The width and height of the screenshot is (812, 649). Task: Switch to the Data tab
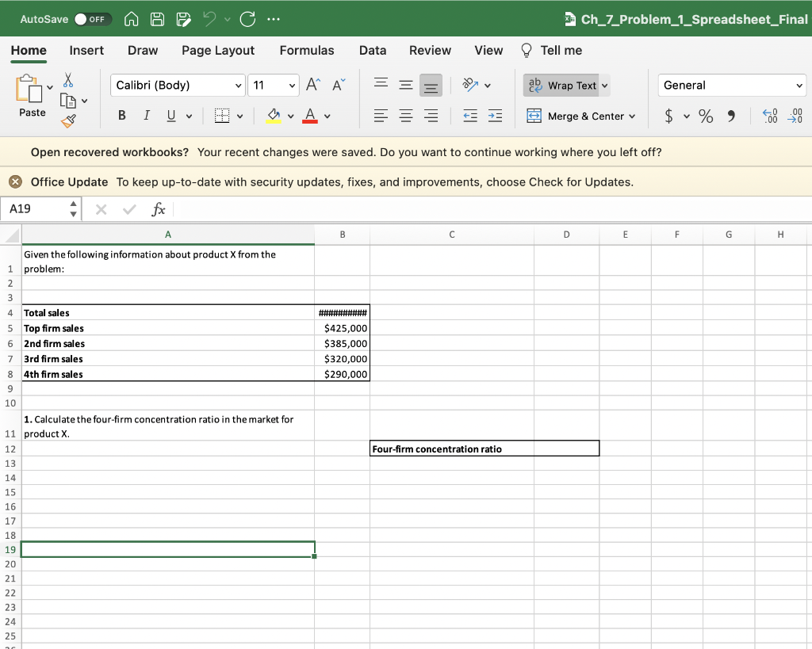373,50
